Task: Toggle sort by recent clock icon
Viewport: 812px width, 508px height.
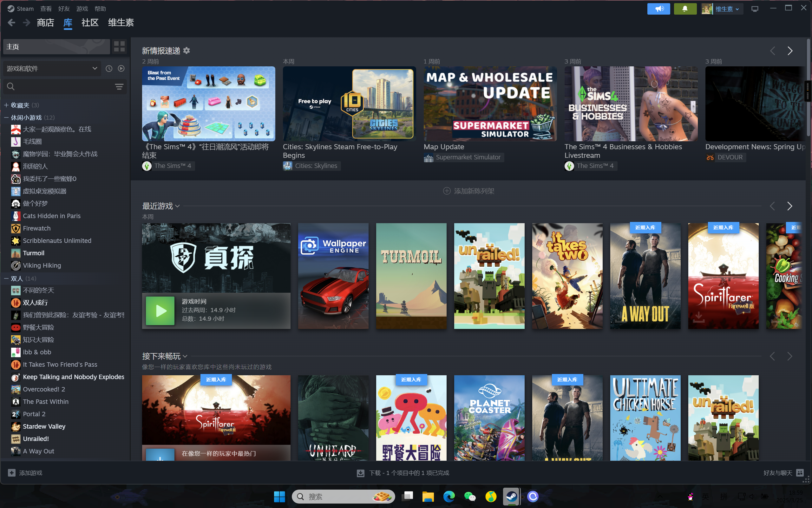Action: coord(109,69)
